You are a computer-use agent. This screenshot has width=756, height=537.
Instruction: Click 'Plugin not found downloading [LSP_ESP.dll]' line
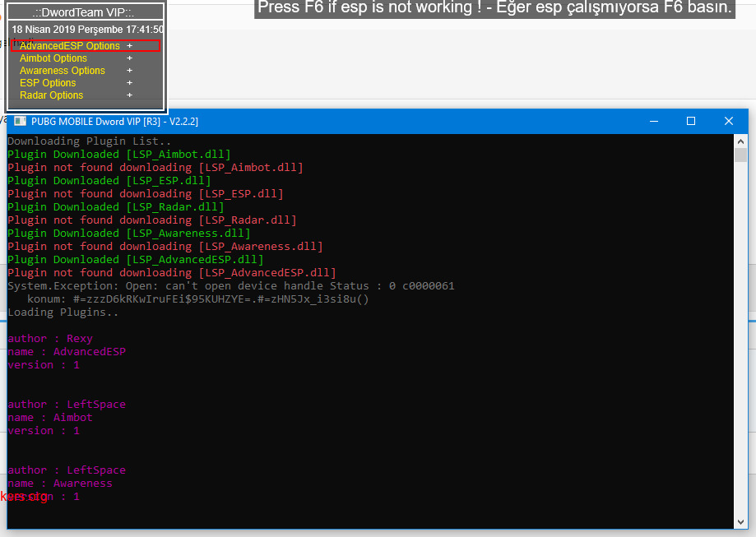click(x=146, y=194)
